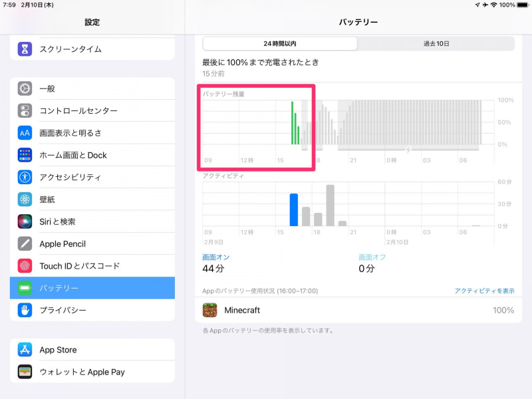Tap the battery indicator in the status bar
This screenshot has height=399, width=532.
tap(523, 5)
